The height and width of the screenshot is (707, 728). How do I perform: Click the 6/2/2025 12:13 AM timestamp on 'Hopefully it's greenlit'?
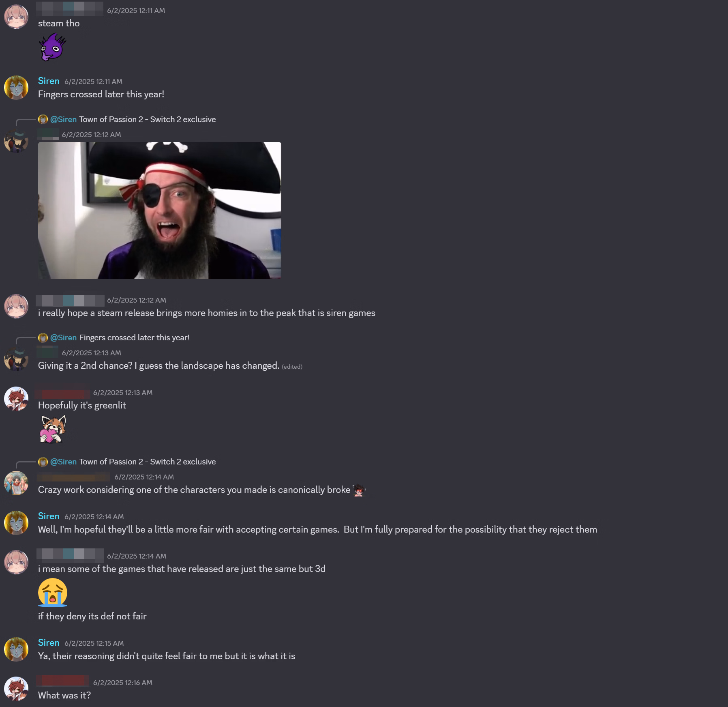[x=123, y=393]
